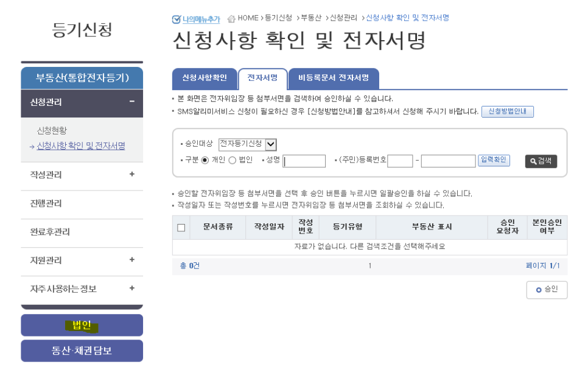This screenshot has height=370, width=588.
Task: Switch to the 비등록문서 전자서명 tab
Action: point(334,79)
